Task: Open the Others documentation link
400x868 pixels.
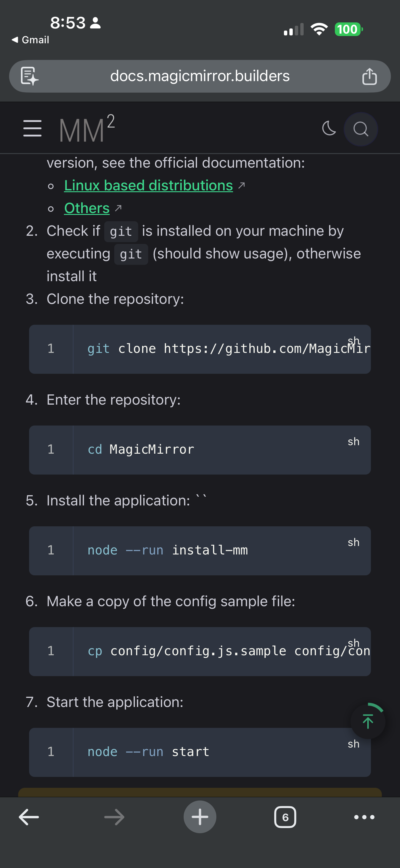Action: [87, 208]
